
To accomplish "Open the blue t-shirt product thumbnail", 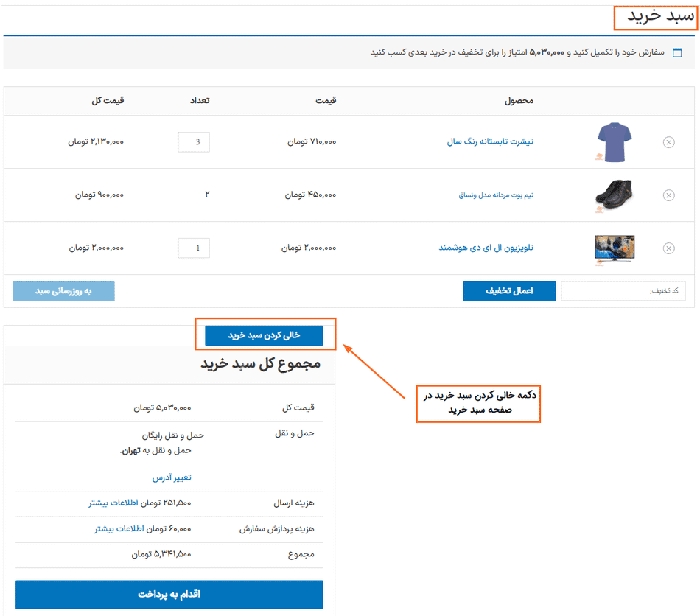I will click(x=615, y=142).
